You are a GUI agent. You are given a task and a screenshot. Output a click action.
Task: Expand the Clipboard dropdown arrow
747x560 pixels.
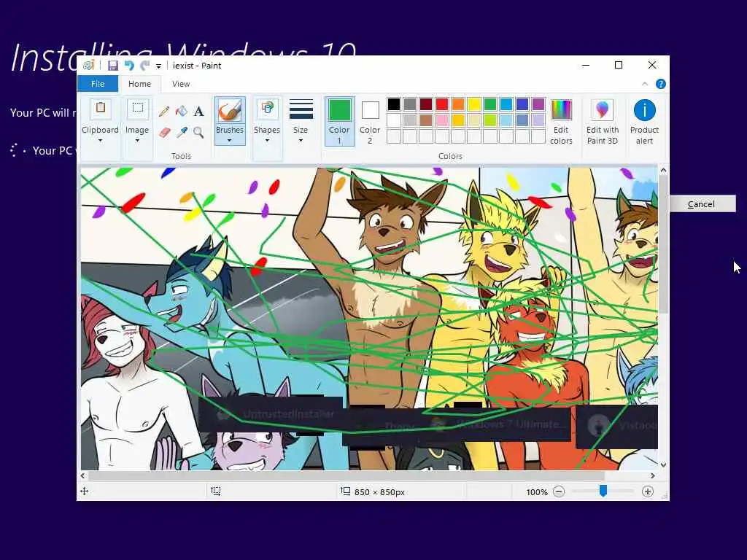tap(100, 141)
